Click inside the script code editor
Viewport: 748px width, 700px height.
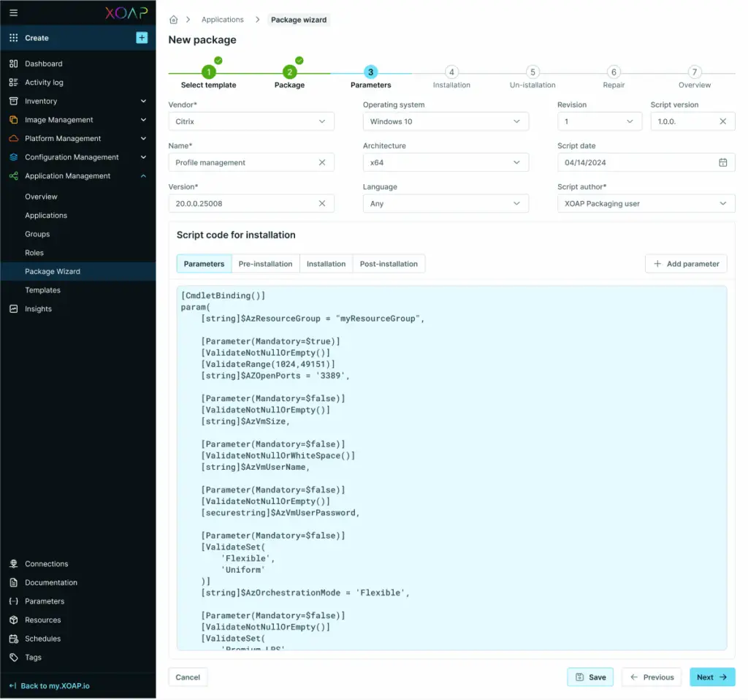[451, 468]
